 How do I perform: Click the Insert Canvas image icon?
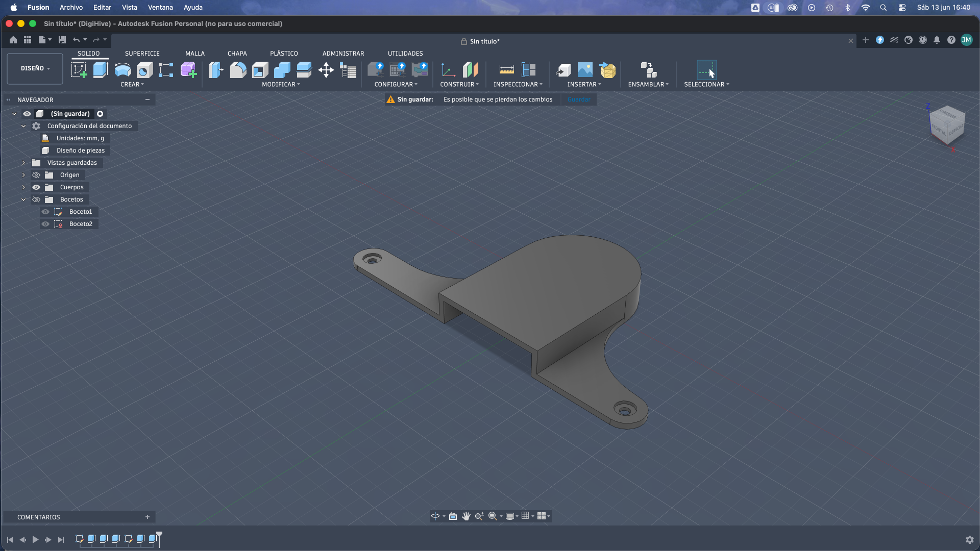point(585,70)
